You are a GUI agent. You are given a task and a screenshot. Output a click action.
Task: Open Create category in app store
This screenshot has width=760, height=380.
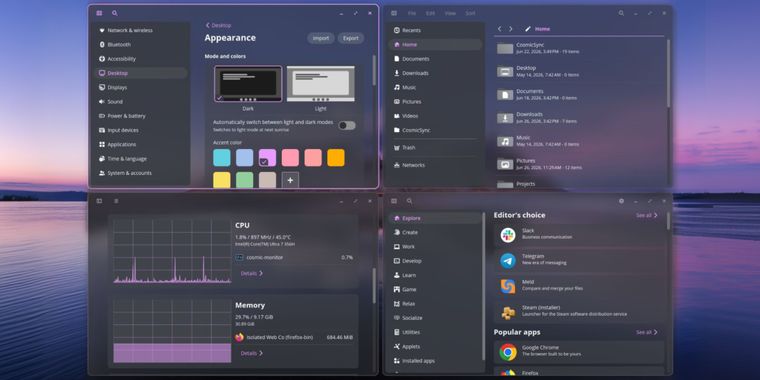click(x=435, y=232)
